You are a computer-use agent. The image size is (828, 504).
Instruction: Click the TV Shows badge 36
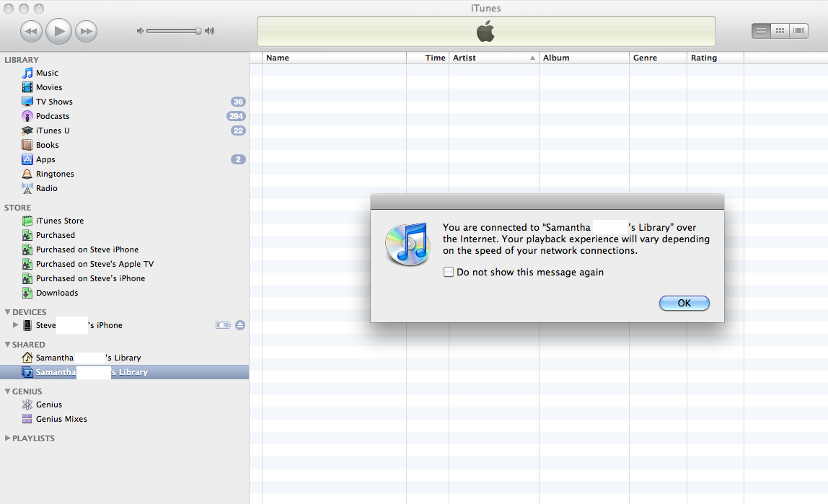coord(238,102)
